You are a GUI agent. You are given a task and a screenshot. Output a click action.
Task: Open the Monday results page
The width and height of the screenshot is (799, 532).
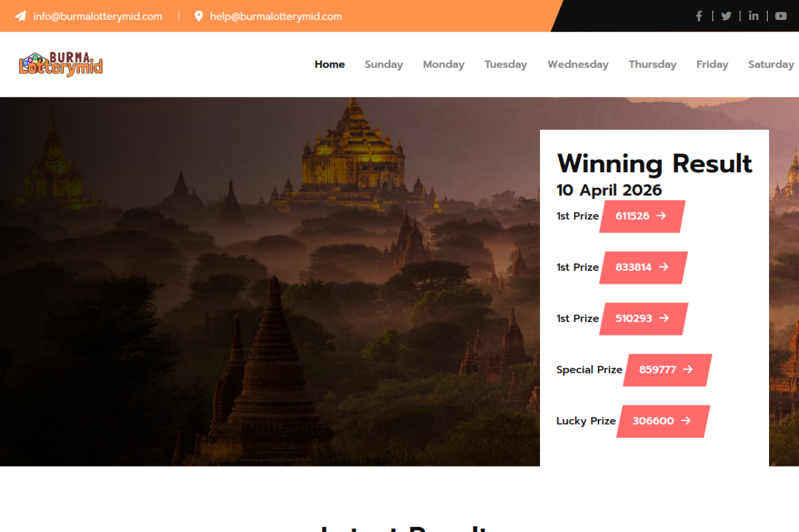pos(444,64)
